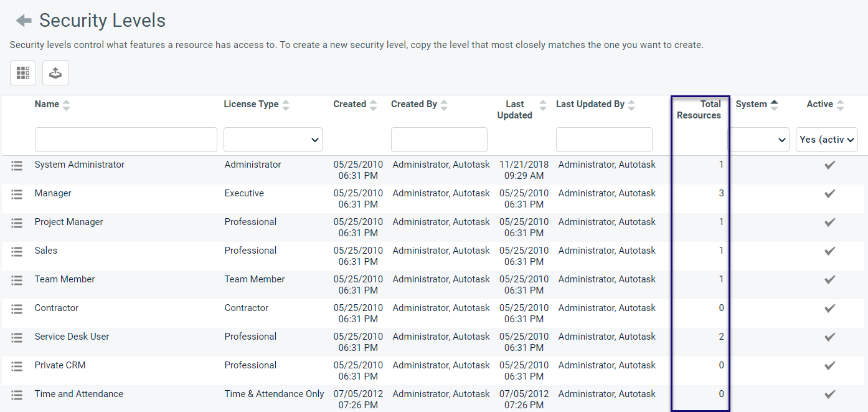
Task: Open context menu icon for Service Desk User
Action: [17, 338]
